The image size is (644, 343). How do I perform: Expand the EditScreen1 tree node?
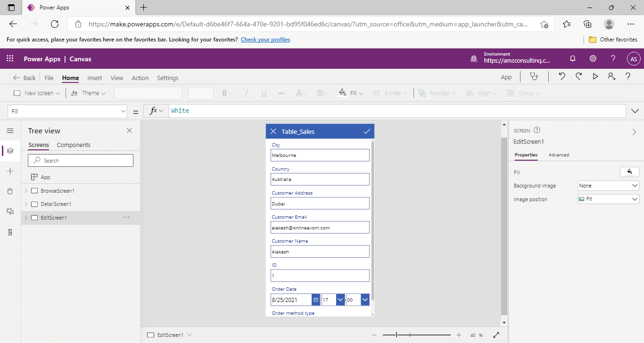click(x=27, y=217)
